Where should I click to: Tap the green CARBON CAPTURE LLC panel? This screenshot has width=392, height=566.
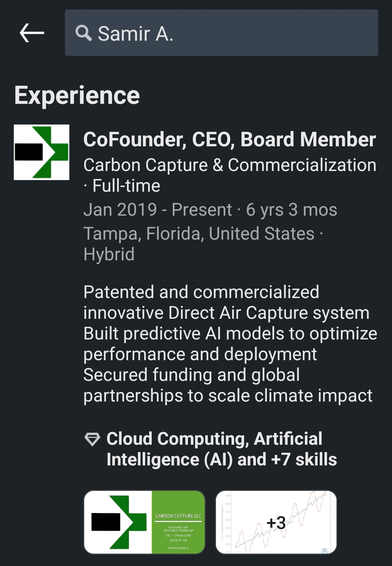[178, 522]
